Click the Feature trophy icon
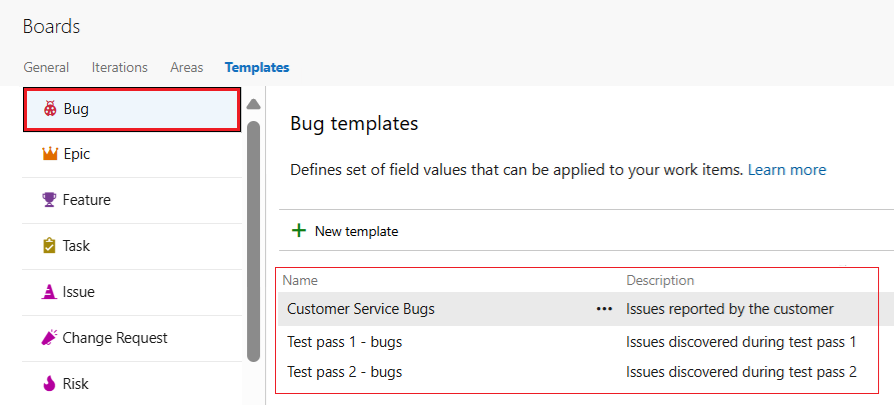 pyautogui.click(x=49, y=200)
